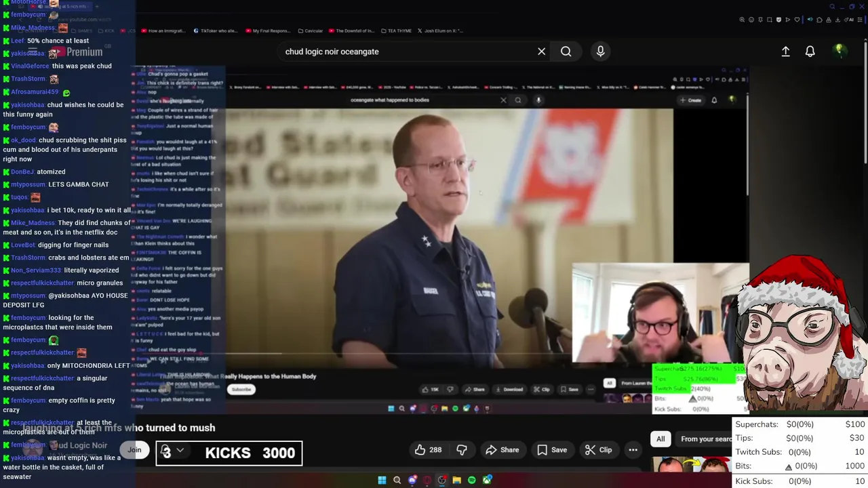Open the browser profile person icon
Viewport: 868px width, 488px height.
click(829, 20)
